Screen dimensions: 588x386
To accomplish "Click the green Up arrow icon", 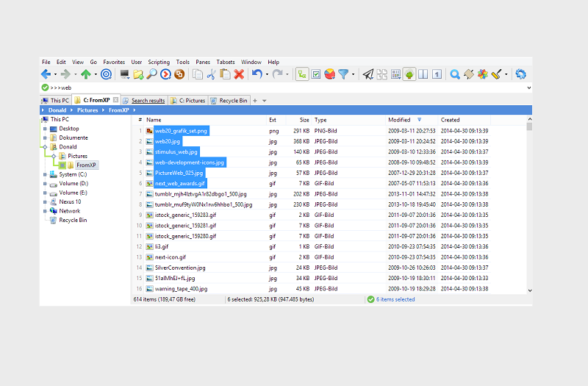I will 86,74.
